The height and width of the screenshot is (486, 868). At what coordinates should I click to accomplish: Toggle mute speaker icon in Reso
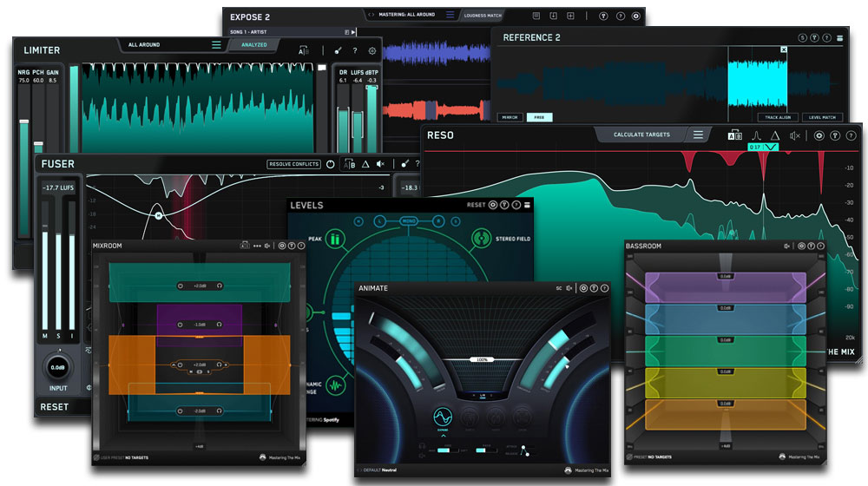(795, 135)
